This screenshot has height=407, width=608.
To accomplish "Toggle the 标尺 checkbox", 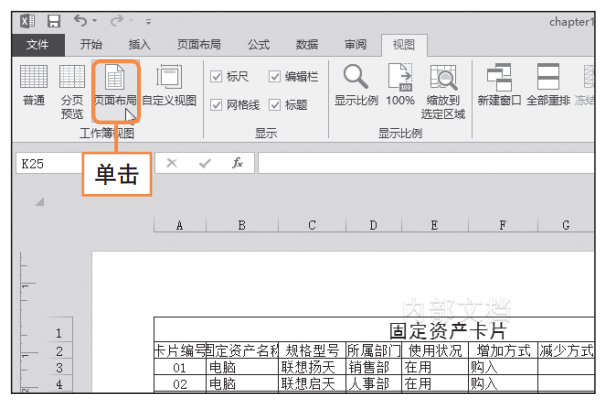I will (216, 76).
